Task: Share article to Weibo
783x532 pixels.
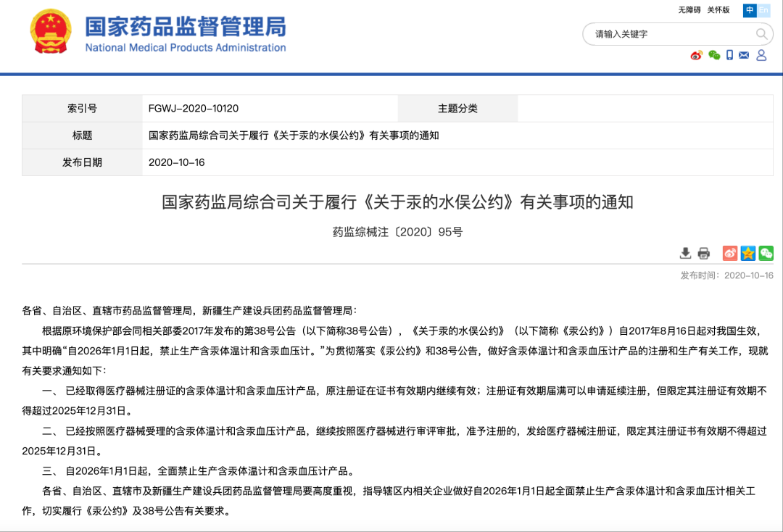Action: tap(730, 253)
